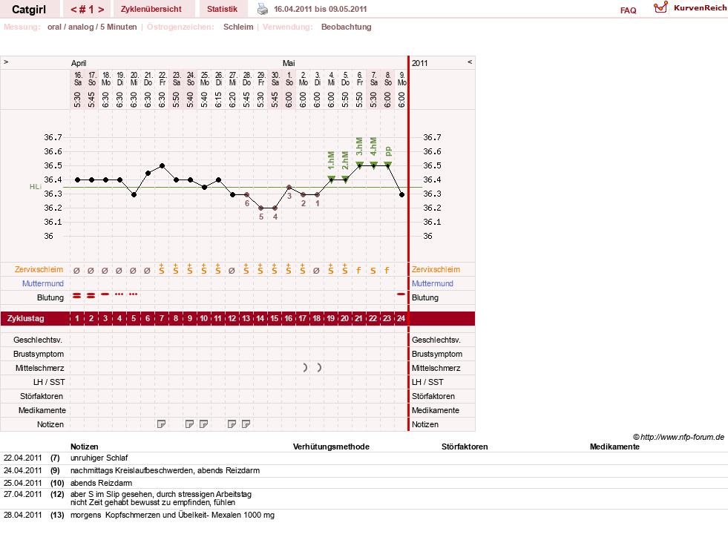Image resolution: width=728 pixels, height=560 pixels.
Task: Visit the http://www.nfp-forum.de link
Action: (682, 437)
